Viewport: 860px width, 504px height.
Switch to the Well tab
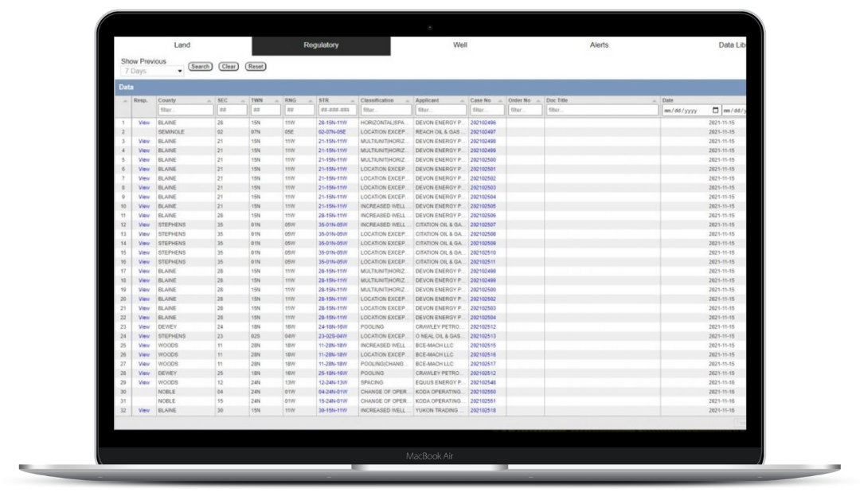(459, 45)
